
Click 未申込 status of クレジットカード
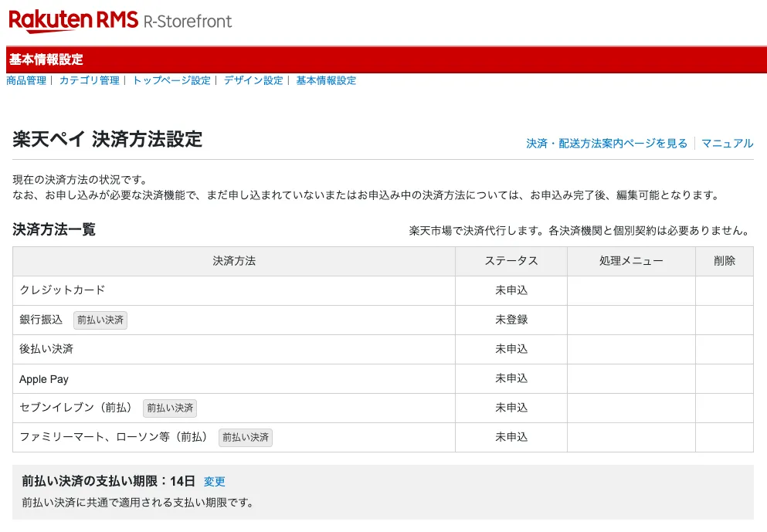coord(511,290)
